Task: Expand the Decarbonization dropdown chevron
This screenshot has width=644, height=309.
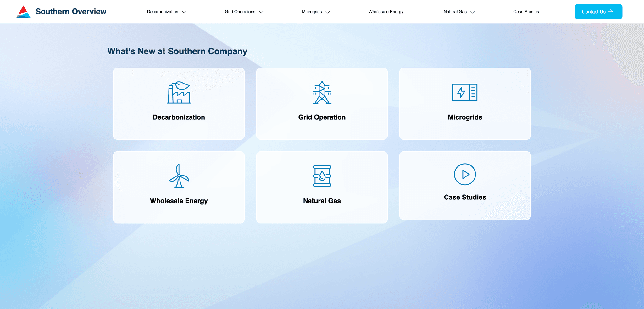Action: click(184, 12)
